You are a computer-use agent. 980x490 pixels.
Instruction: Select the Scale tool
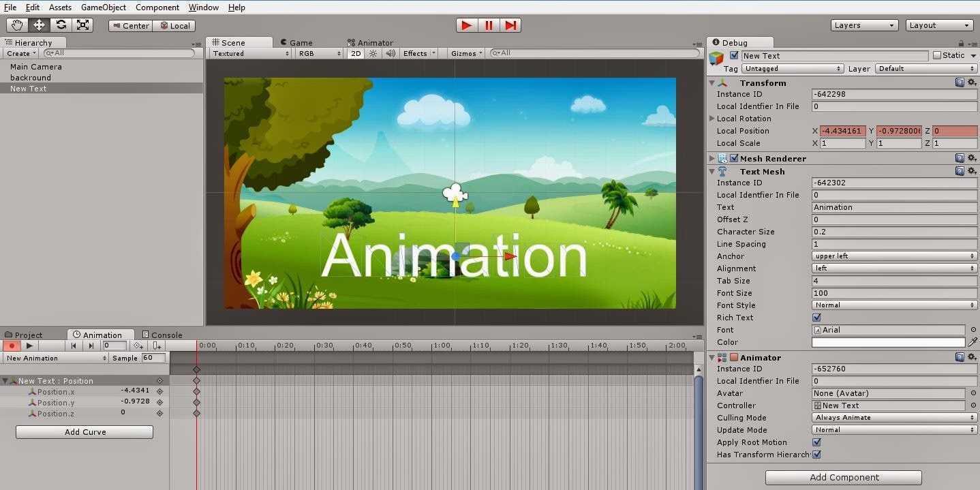click(82, 25)
